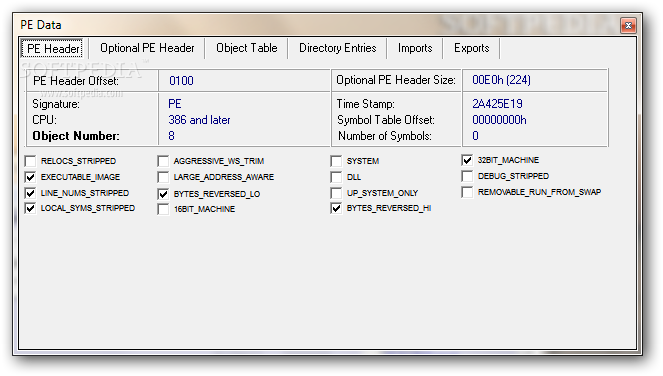Enable the DEBUG_STRIPPED checkbox
663x376 pixels.
click(467, 176)
